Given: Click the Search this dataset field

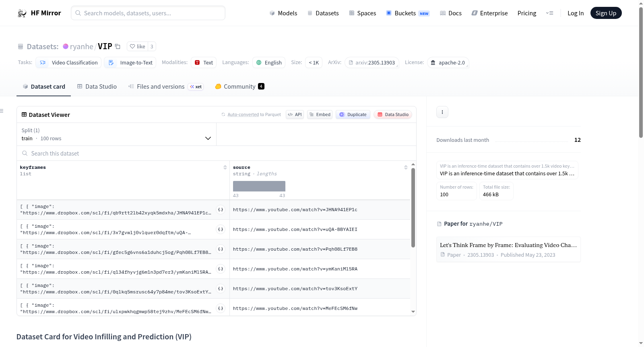Looking at the screenshot, I should (x=217, y=154).
